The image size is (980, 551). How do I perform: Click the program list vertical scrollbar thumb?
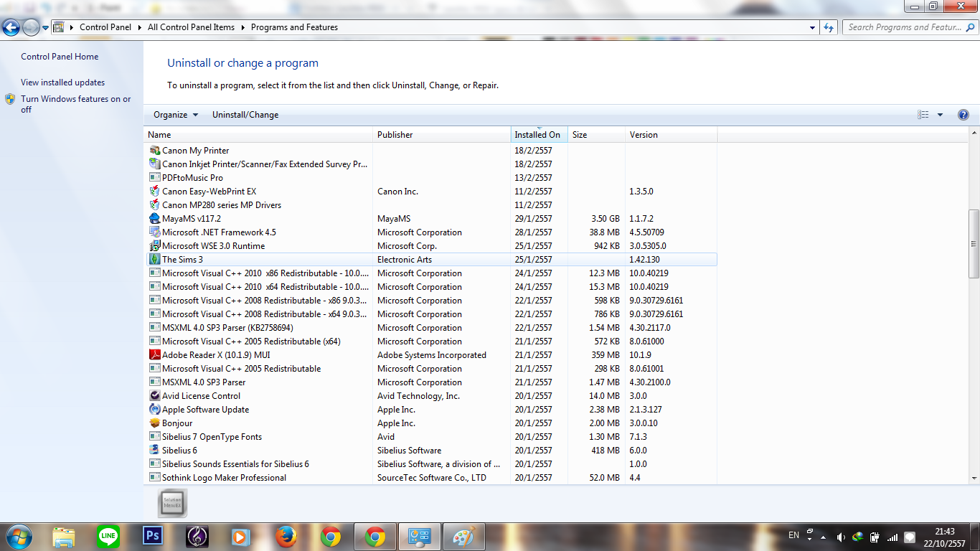[974, 244]
